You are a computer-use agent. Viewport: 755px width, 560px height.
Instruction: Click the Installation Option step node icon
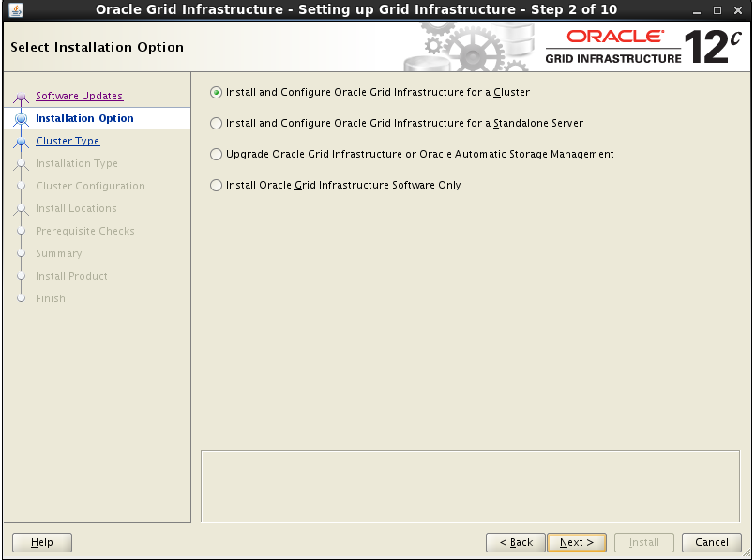tap(21, 118)
